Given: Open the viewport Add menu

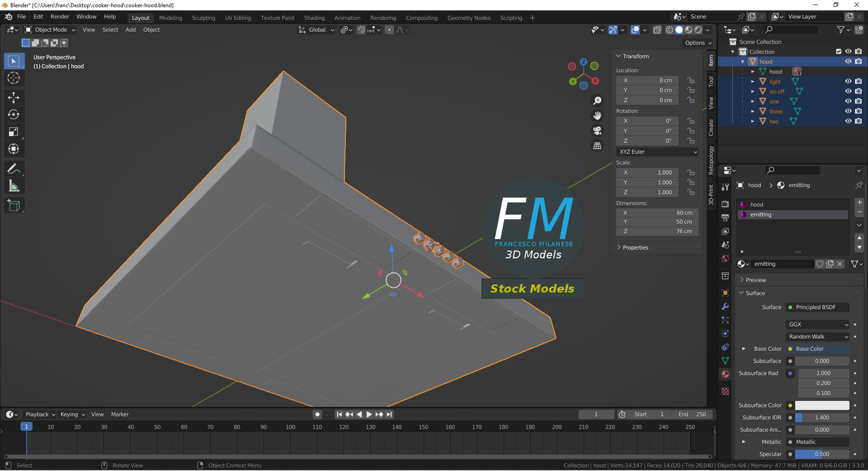Looking at the screenshot, I should pos(131,30).
